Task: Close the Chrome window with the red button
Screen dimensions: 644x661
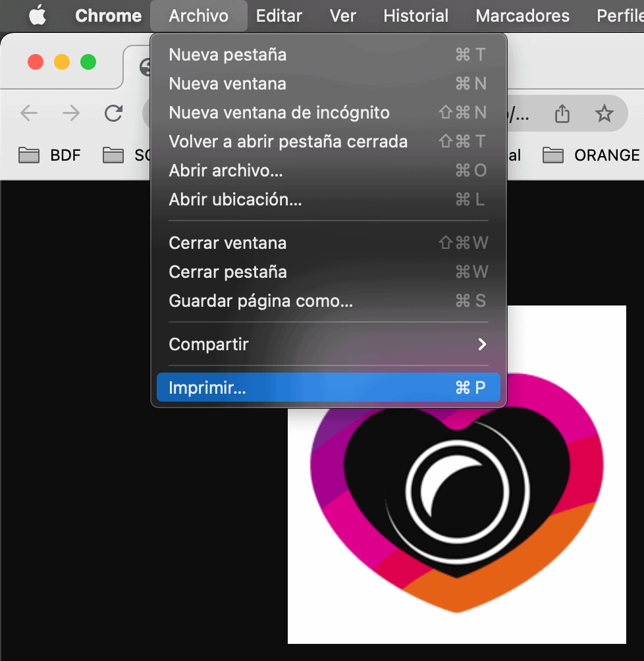Action: point(36,62)
